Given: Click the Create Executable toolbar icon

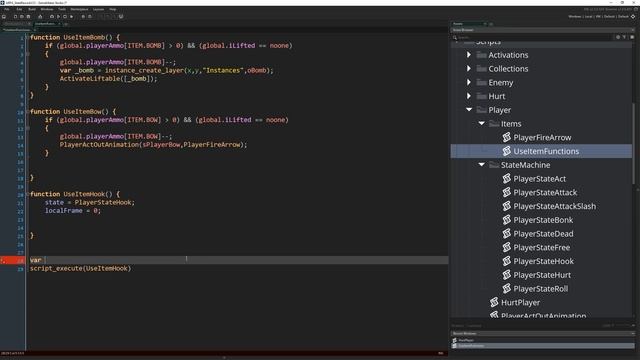Looking at the screenshot, I should [40, 17].
